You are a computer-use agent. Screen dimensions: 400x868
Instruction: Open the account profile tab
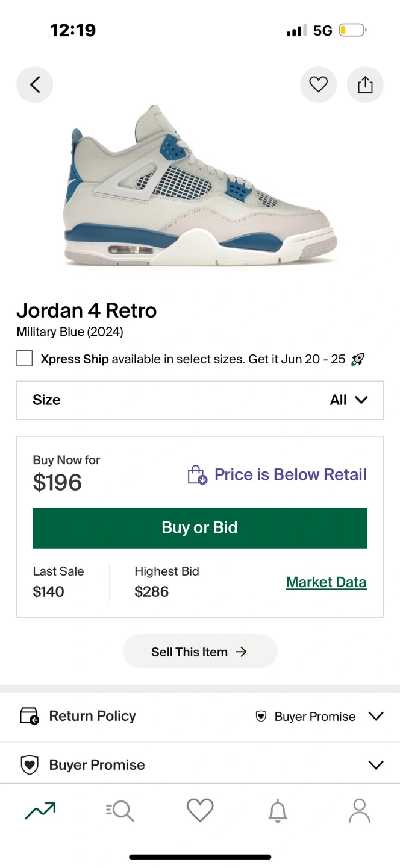pos(359,811)
